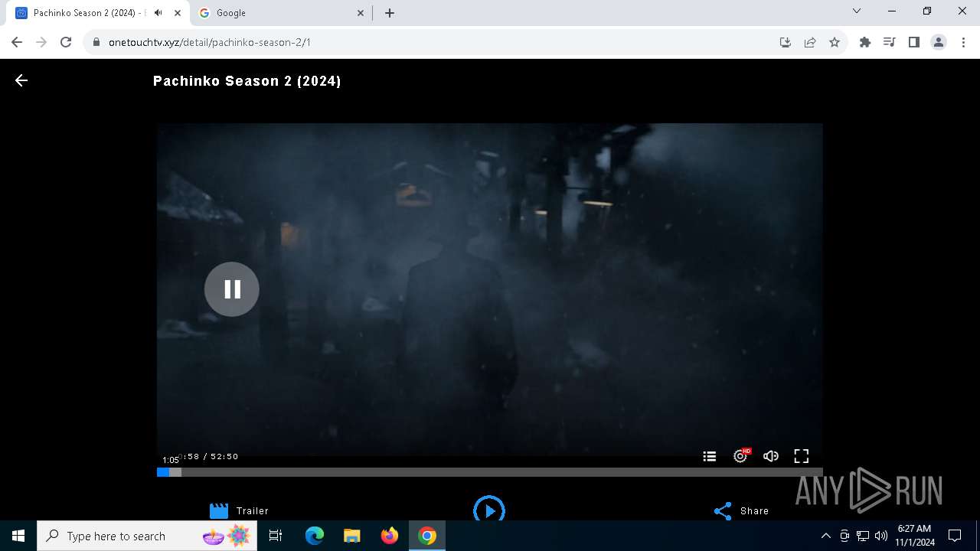This screenshot has width=980, height=551.
Task: Open File Explorer from taskbar
Action: [352, 536]
